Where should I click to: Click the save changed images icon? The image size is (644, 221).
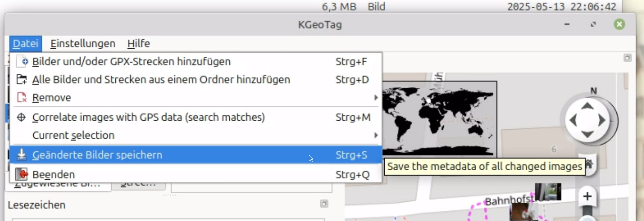click(x=21, y=155)
